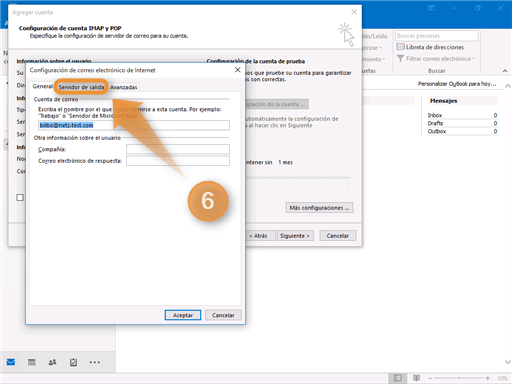Open the Tasks view icon

pyautogui.click(x=73, y=362)
